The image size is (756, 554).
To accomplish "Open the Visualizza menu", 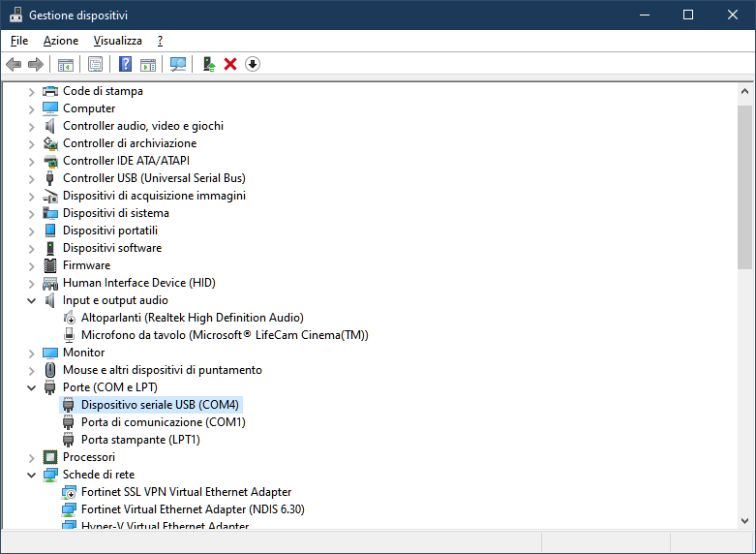I will [118, 41].
